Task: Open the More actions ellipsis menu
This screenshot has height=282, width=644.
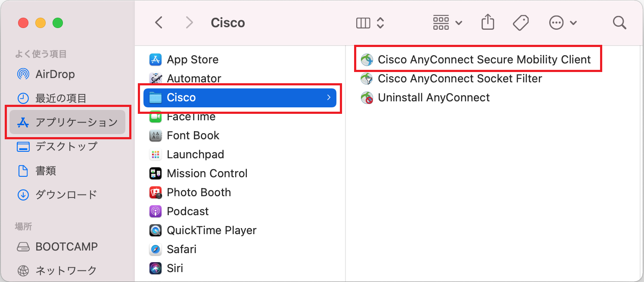Action: [563, 23]
